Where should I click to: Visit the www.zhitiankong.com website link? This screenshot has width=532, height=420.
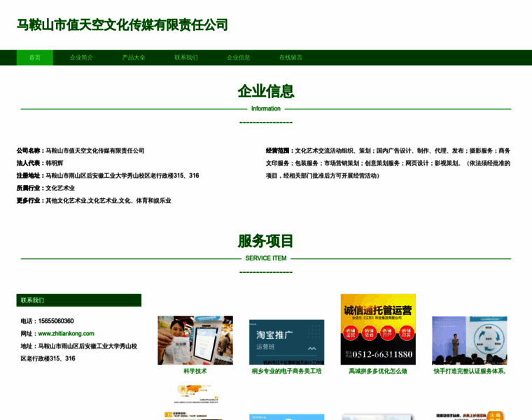(x=66, y=333)
